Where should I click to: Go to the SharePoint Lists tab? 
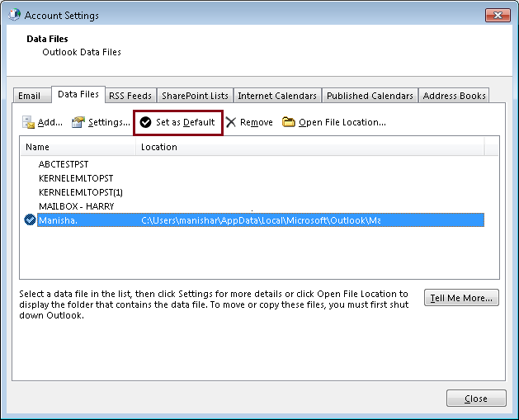coord(195,96)
